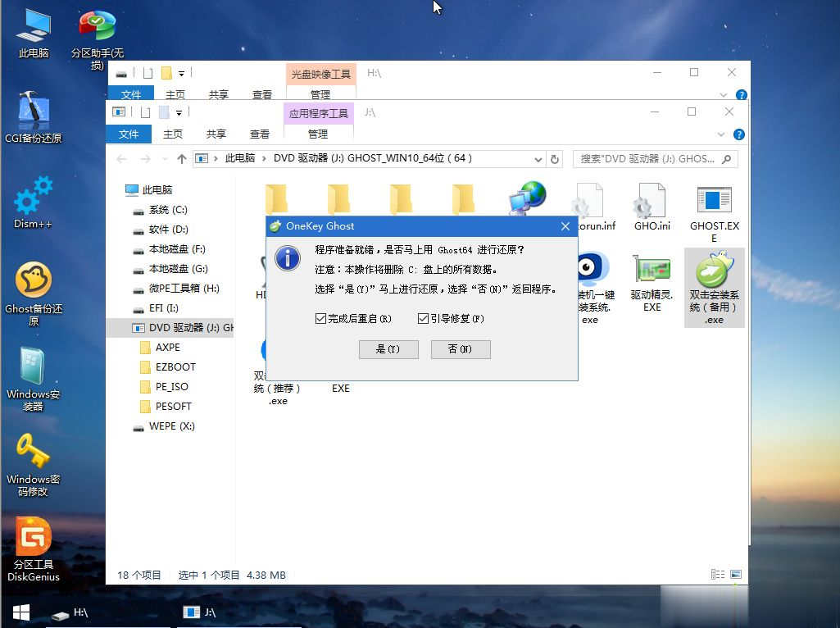Expand J:\ window ribbon chevron
Screen dimensions: 840x628
(x=721, y=134)
